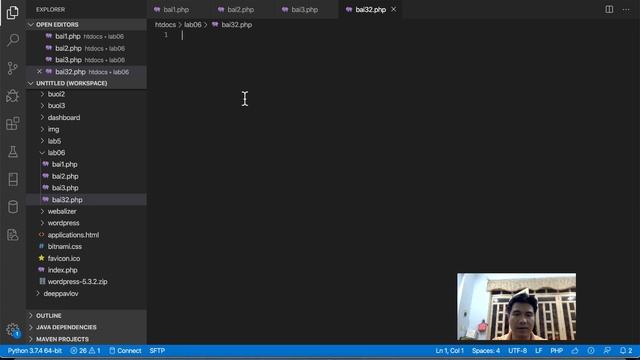Open the Explorer view in activity bar
The image size is (640, 360).
[x=13, y=13]
